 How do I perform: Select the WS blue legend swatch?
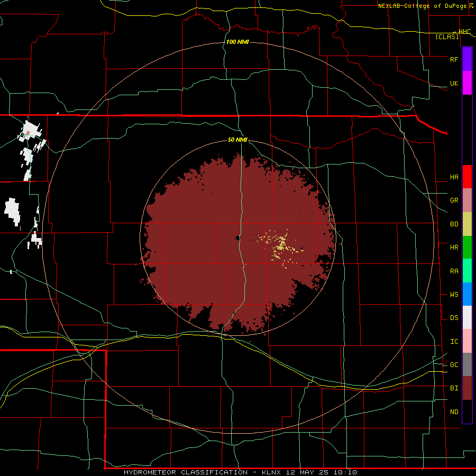(x=467, y=294)
